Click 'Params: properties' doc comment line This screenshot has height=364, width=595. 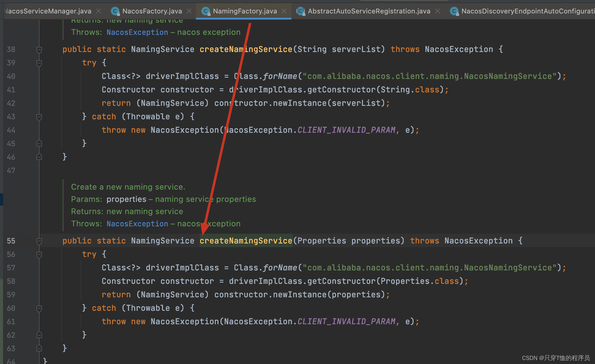163,199
